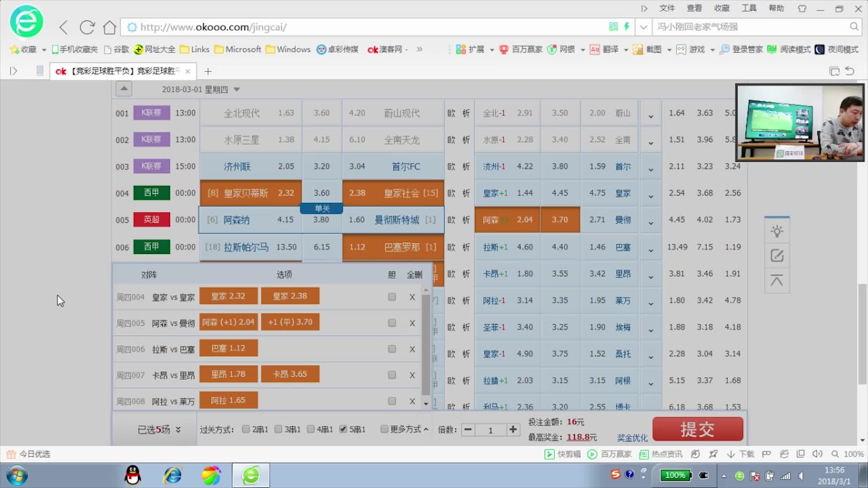Tick the 胆 box for 周四006

pyautogui.click(x=392, y=349)
